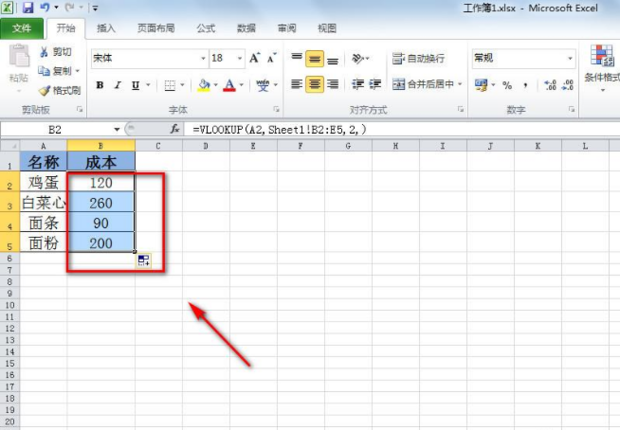Viewport: 620px width, 430px height.
Task: Click the select all corner button
Action: pyautogui.click(x=10, y=146)
